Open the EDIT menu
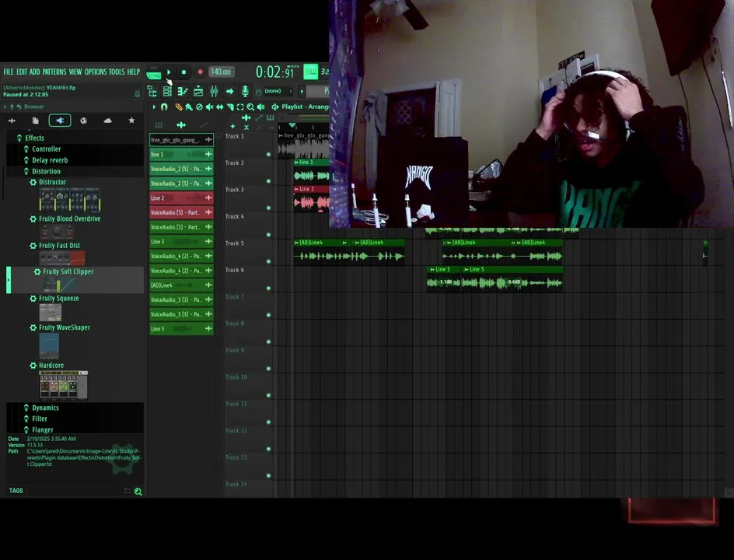Screen dimensions: 734x560 (x=22, y=72)
